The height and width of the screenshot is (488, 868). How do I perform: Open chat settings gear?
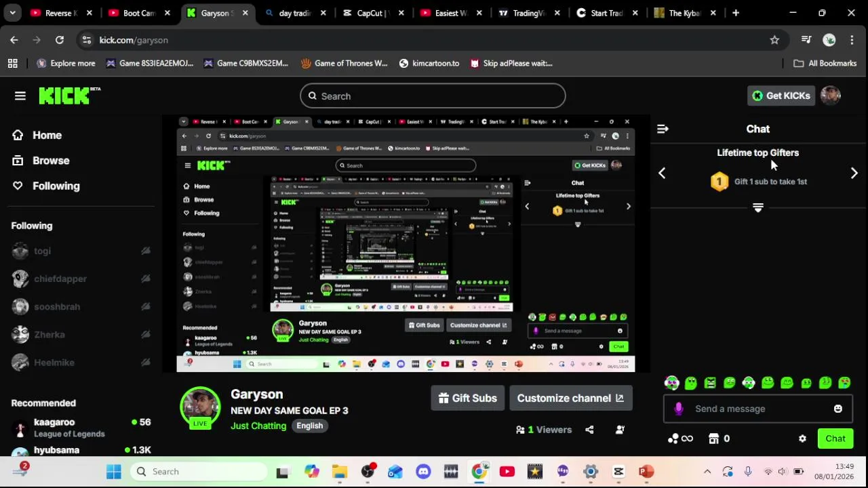coord(802,439)
